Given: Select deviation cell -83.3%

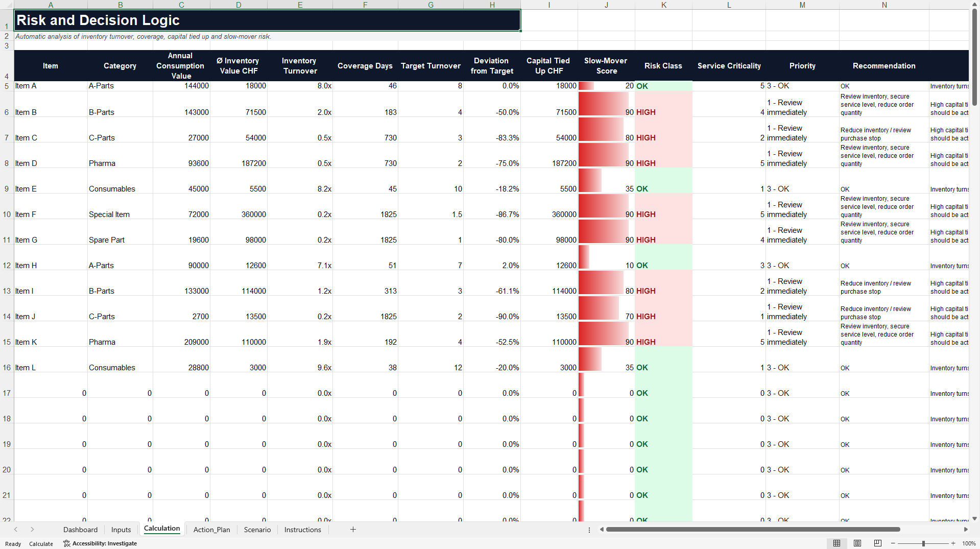Looking at the screenshot, I should [492, 130].
